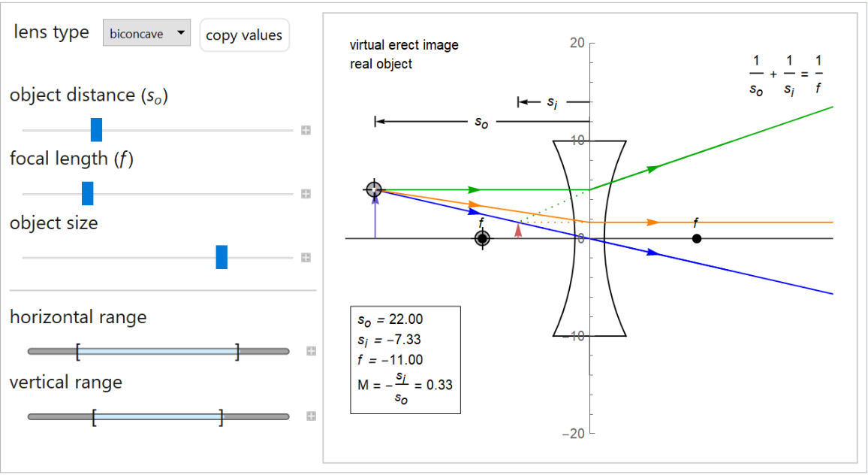Expand the object size slider controls

pos(306,258)
